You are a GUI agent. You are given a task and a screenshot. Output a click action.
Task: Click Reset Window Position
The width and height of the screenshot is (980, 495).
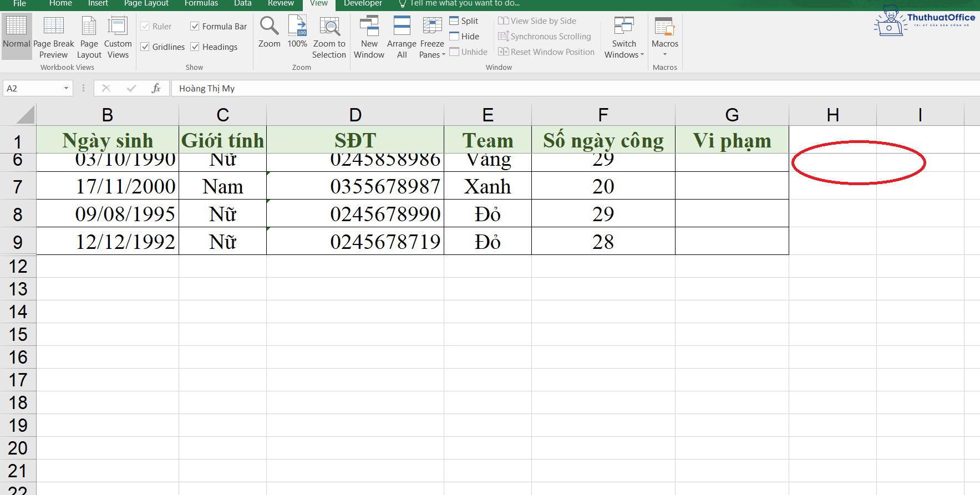point(546,52)
